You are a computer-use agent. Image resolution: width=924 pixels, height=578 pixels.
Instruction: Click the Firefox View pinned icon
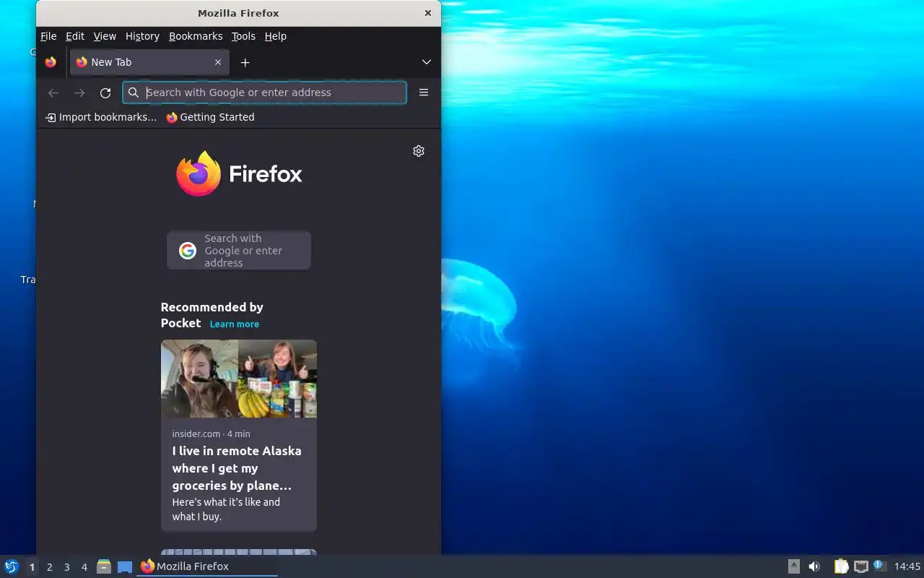(51, 62)
